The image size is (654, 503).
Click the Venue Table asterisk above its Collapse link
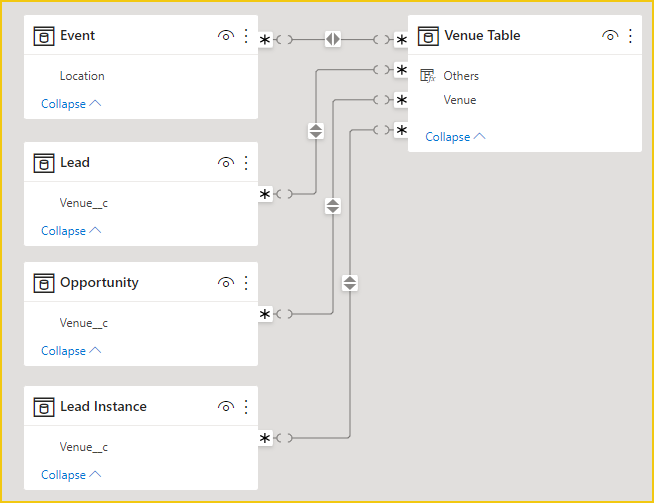point(401,130)
